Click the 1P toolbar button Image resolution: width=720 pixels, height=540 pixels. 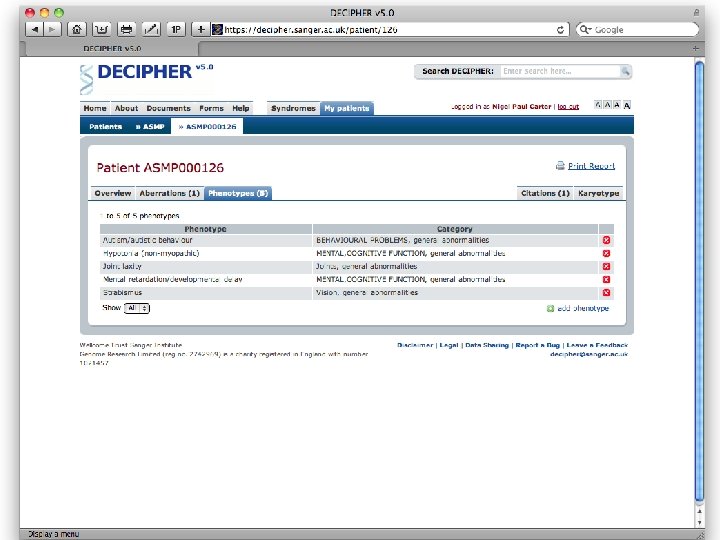[176, 30]
